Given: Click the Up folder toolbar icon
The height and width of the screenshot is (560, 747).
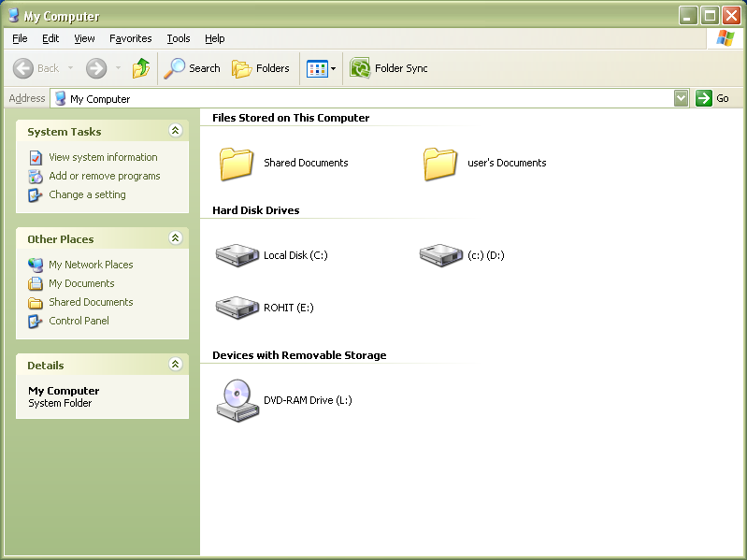Looking at the screenshot, I should pos(141,68).
